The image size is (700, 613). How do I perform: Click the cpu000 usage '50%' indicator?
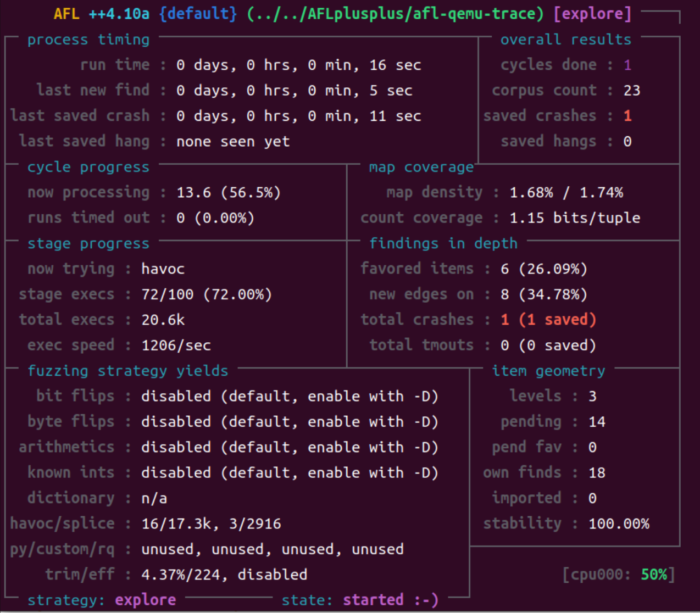[x=654, y=575]
